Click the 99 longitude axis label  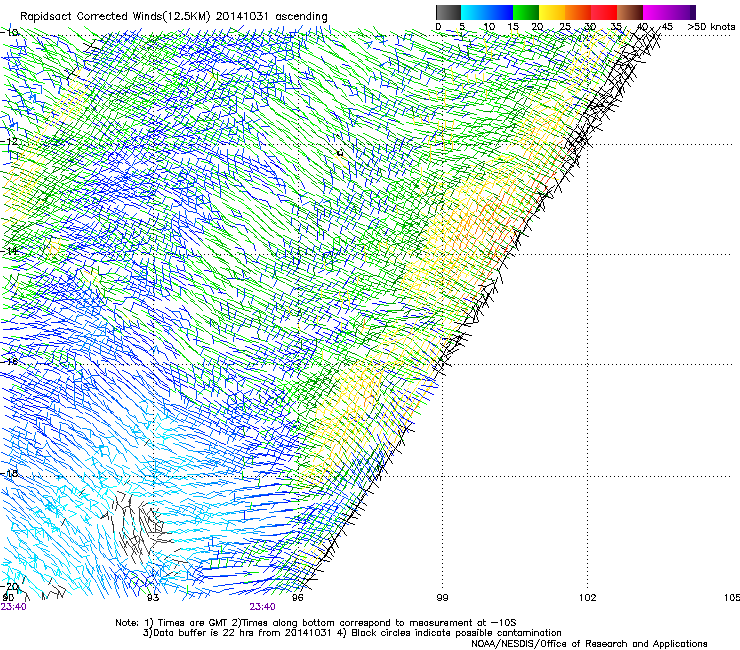[442, 598]
